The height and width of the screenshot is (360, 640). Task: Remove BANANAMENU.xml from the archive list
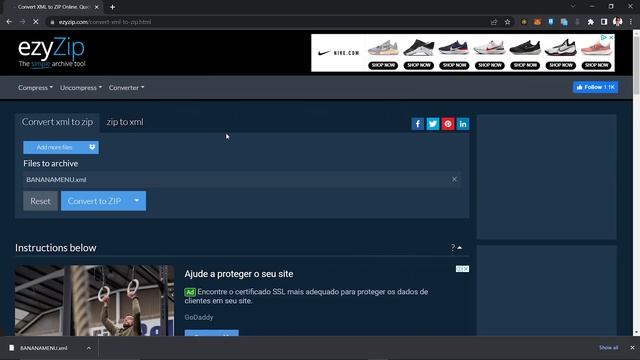pyautogui.click(x=454, y=179)
